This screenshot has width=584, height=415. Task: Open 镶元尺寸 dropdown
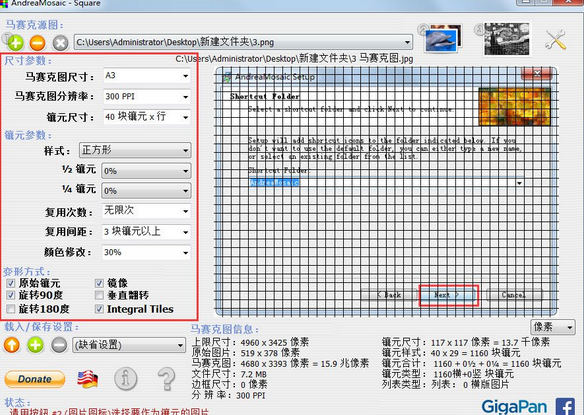tap(147, 117)
